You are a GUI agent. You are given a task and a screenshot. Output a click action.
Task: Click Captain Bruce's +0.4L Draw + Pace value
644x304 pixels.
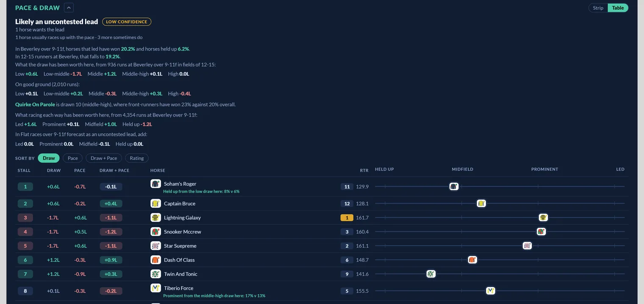111,204
